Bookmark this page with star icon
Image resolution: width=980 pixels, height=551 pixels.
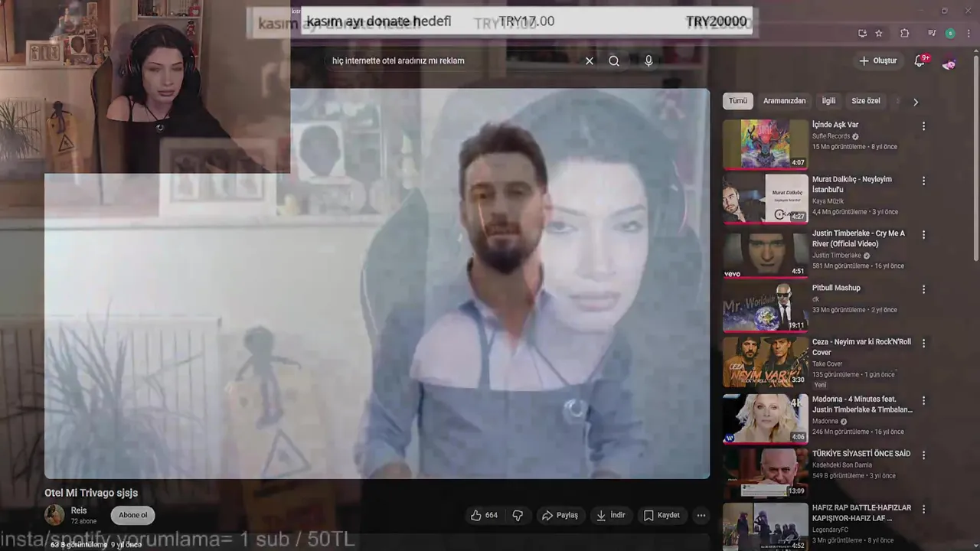(x=879, y=34)
